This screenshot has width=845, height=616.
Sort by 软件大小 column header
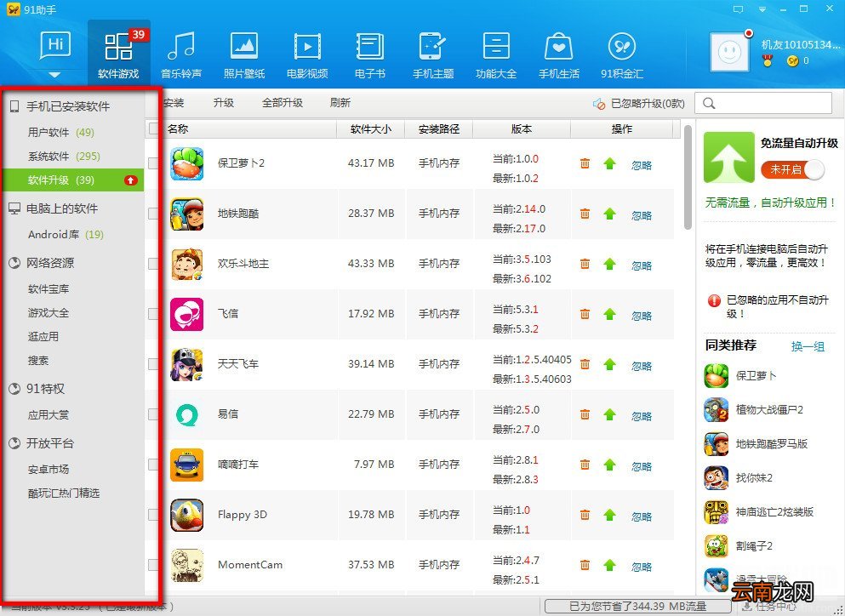(371, 128)
